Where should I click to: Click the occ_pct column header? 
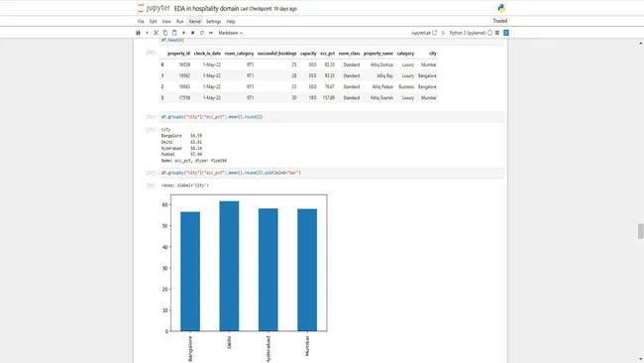point(327,54)
